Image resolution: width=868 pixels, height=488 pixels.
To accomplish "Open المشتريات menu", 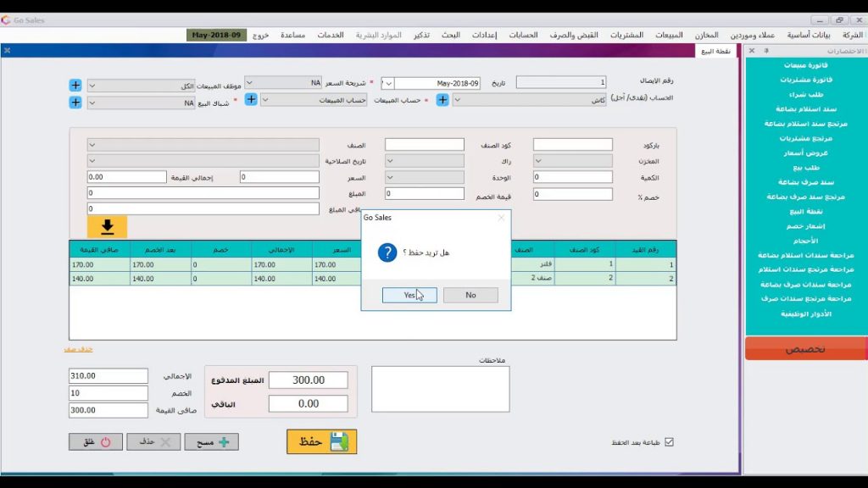I will pos(626,35).
